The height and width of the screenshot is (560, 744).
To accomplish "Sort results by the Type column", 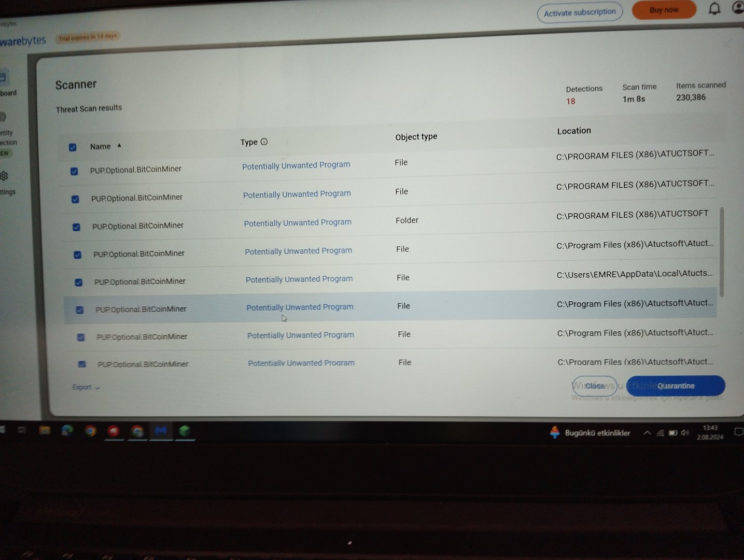I will 249,142.
